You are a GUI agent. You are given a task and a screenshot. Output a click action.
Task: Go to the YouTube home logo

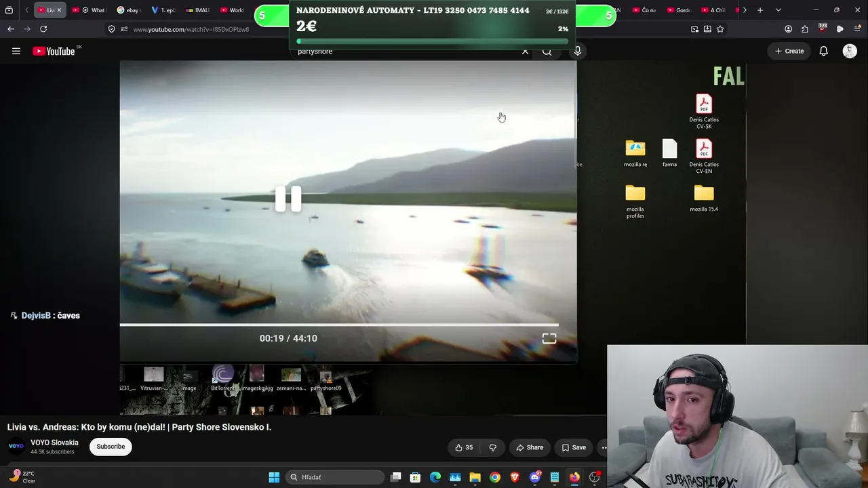coord(54,51)
